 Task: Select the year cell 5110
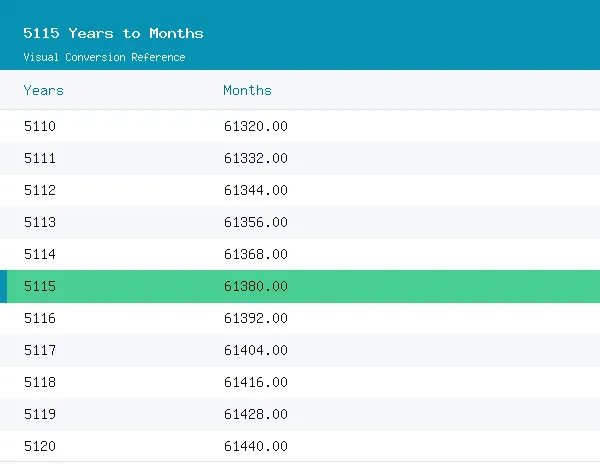point(40,126)
